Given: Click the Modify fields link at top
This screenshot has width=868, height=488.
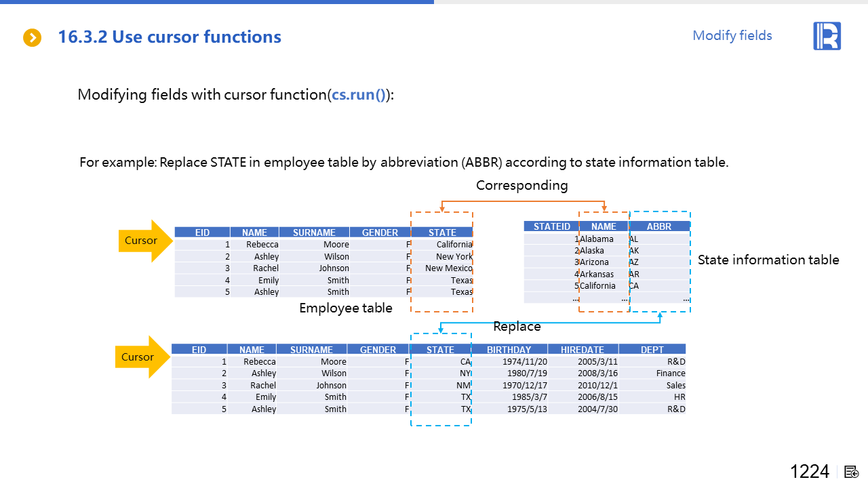Looking at the screenshot, I should tap(732, 36).
